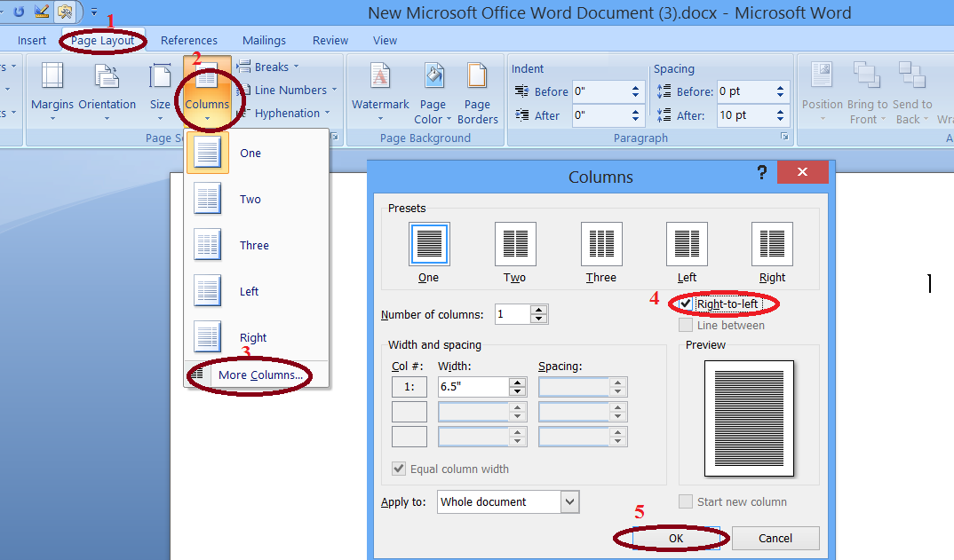Click the Undo icon in quick access toolbar

tap(19, 11)
